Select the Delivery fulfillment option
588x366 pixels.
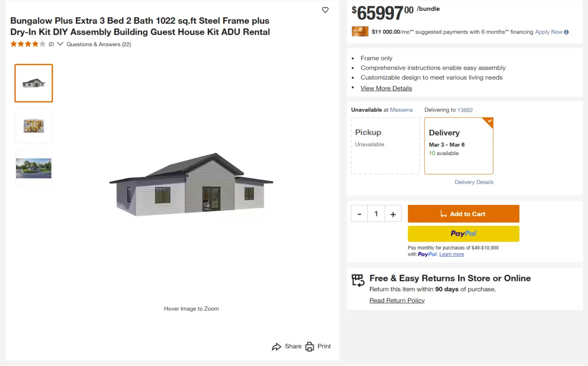pyautogui.click(x=459, y=146)
